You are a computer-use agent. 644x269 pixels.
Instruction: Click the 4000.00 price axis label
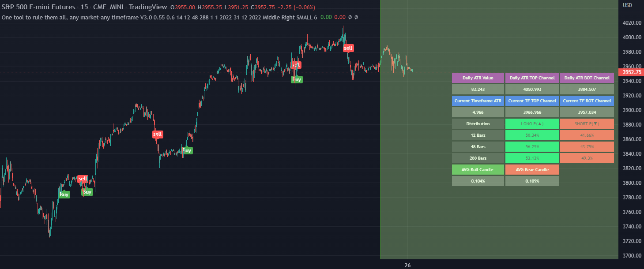(x=632, y=37)
